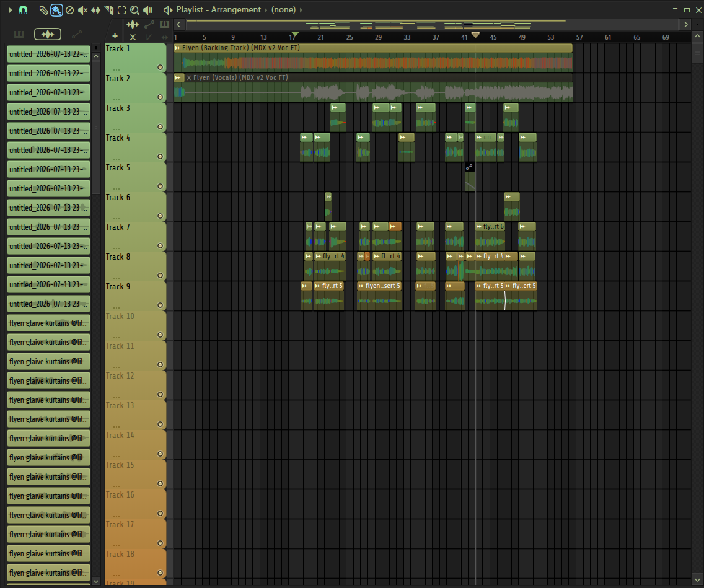Image resolution: width=704 pixels, height=588 pixels.
Task: Open the fl..rt 4 clip menu
Action: click(376, 257)
